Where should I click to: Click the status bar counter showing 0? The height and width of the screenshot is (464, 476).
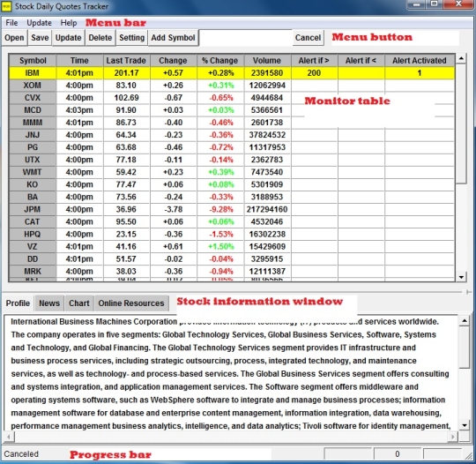click(398, 454)
